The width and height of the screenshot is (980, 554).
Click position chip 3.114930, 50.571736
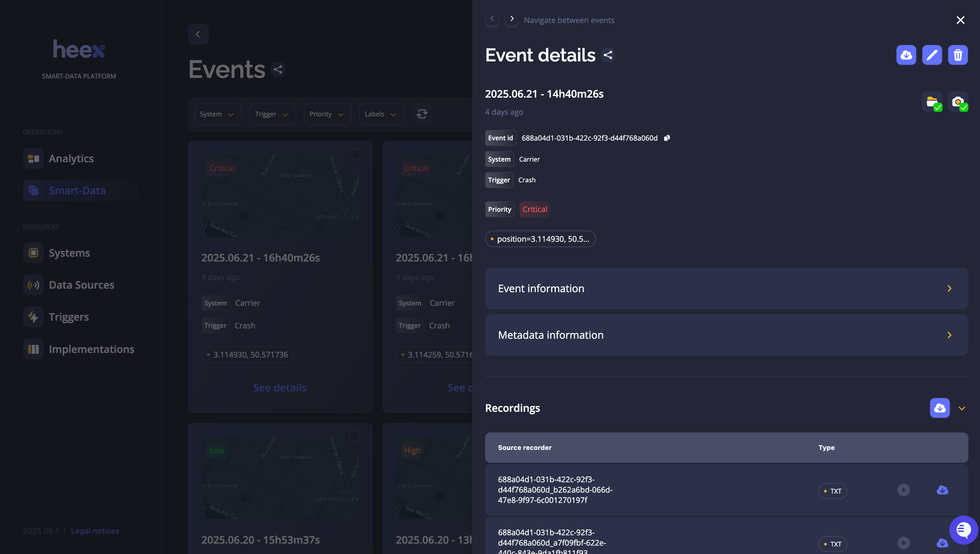[x=247, y=355]
